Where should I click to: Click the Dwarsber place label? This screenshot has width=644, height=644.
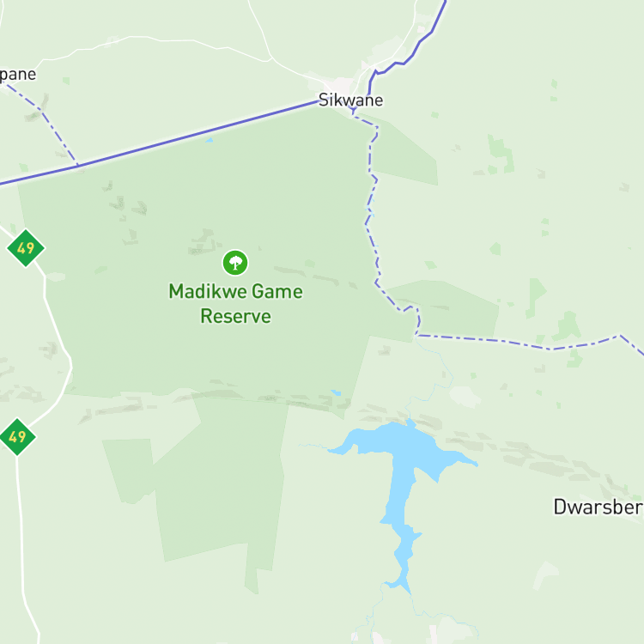598,507
